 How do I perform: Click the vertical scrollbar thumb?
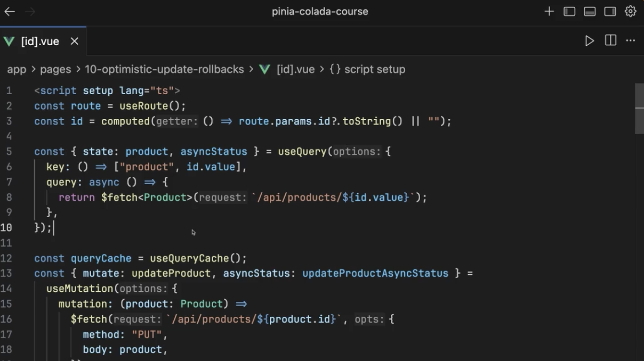coord(639,108)
